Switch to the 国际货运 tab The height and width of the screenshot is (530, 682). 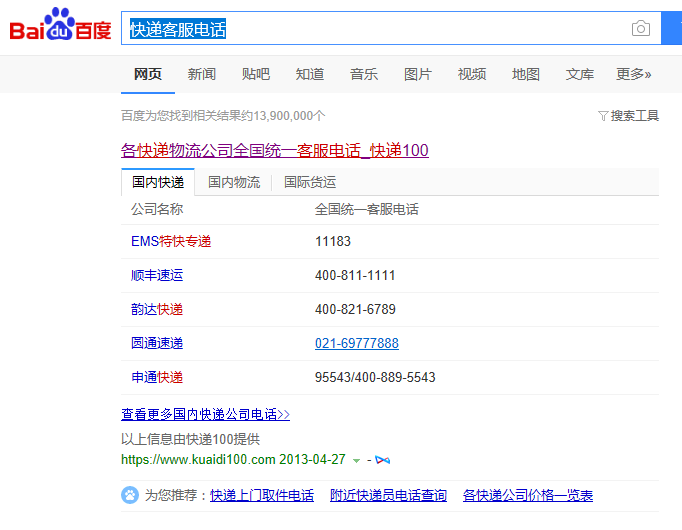[x=310, y=182]
